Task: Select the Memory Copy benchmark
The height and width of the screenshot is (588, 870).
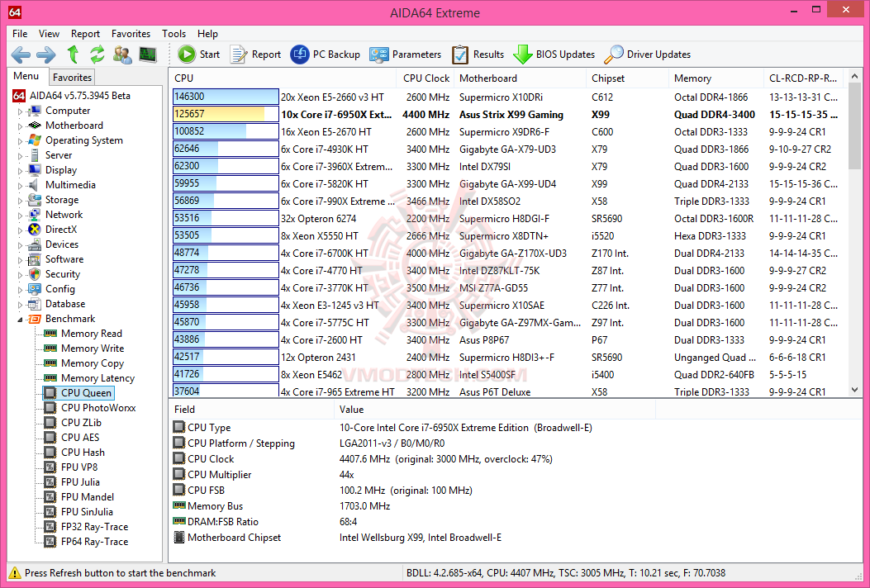Action: [84, 363]
